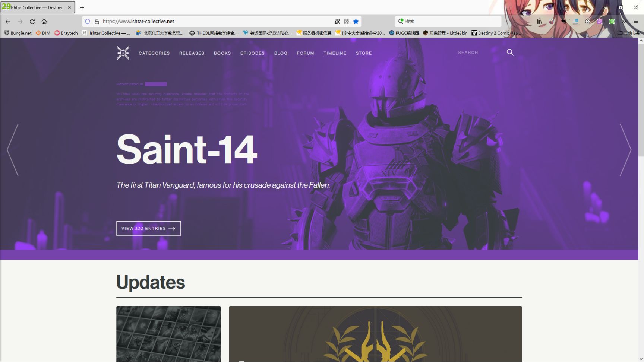Open the Ishtar Collective bookmark

(x=106, y=33)
